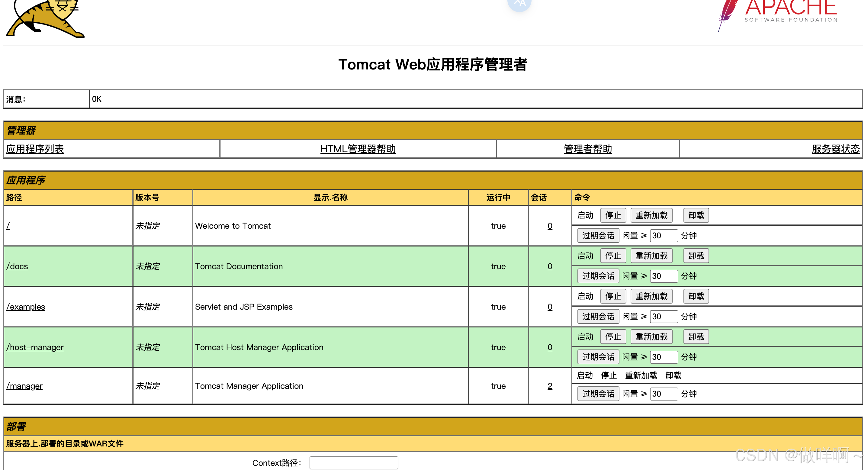Open the 应用程序列表 link
Screen dimensions: 868x470
pos(35,149)
